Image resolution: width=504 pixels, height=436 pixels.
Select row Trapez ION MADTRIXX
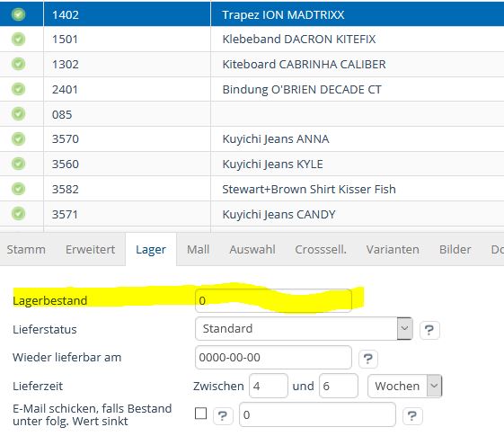point(252,14)
